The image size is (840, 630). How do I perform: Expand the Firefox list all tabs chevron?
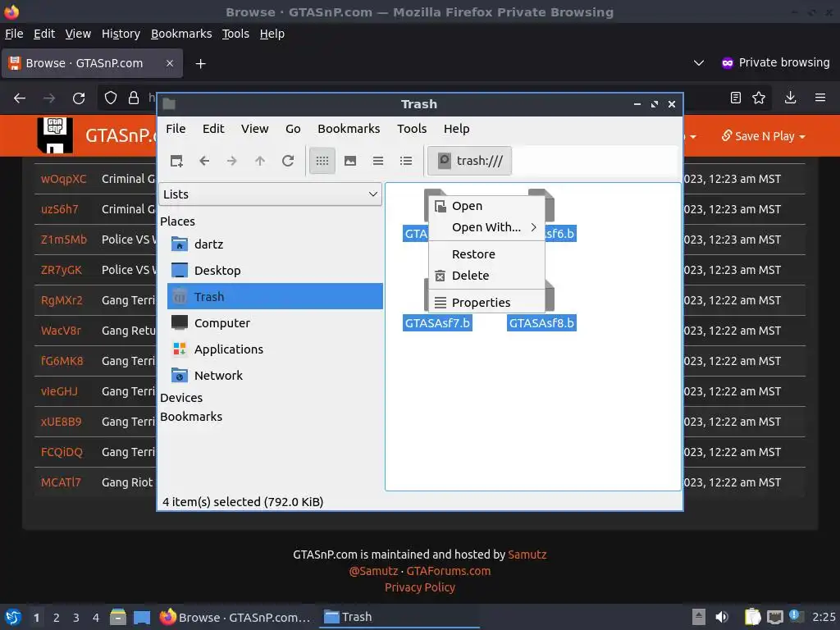click(699, 63)
